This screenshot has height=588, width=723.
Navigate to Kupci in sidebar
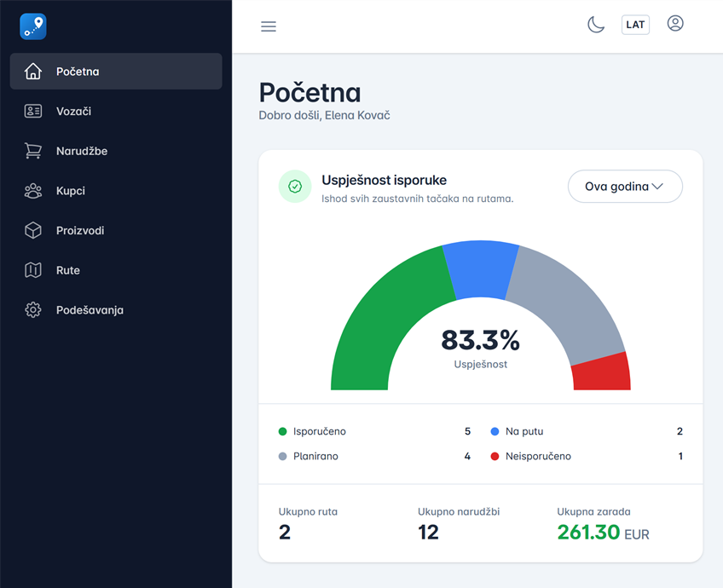pyautogui.click(x=116, y=191)
